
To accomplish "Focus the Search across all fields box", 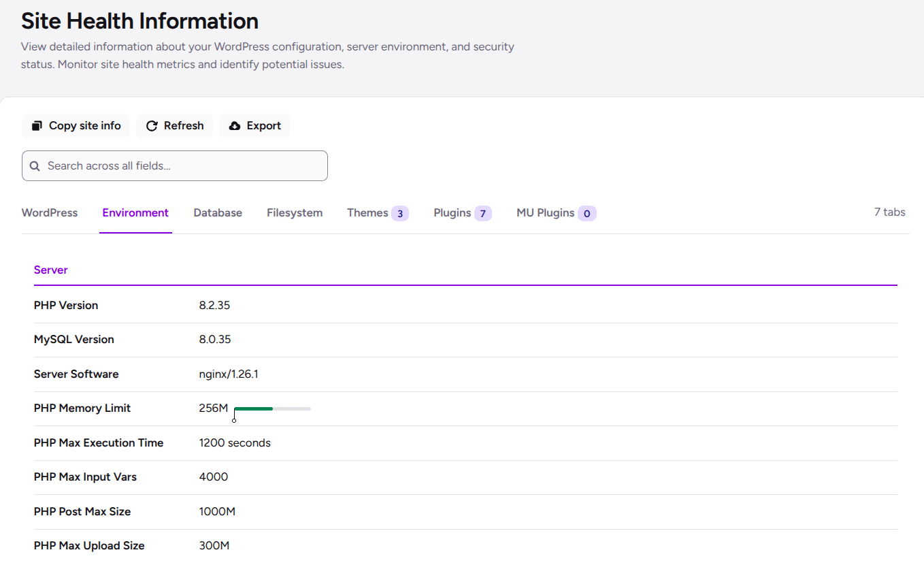I will tap(175, 166).
